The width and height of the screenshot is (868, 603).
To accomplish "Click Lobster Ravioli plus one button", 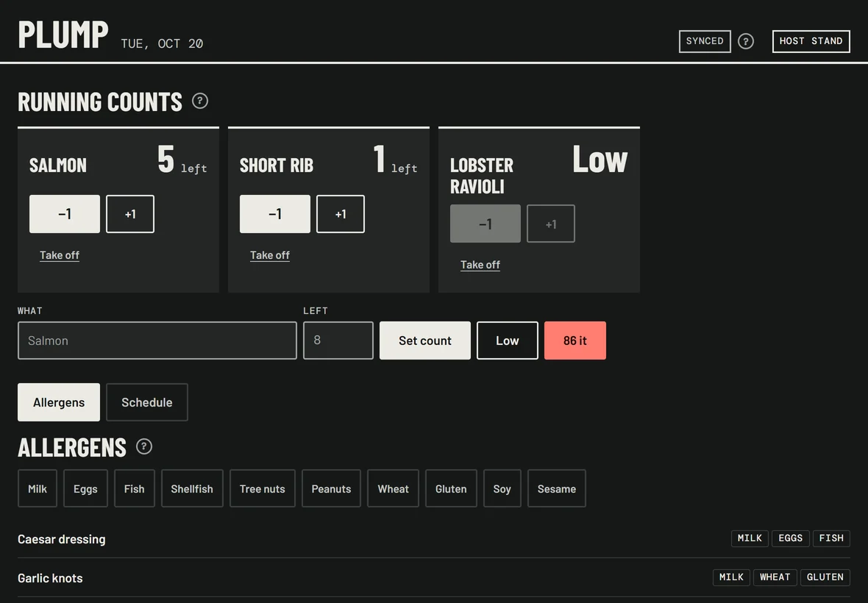I will (x=551, y=224).
